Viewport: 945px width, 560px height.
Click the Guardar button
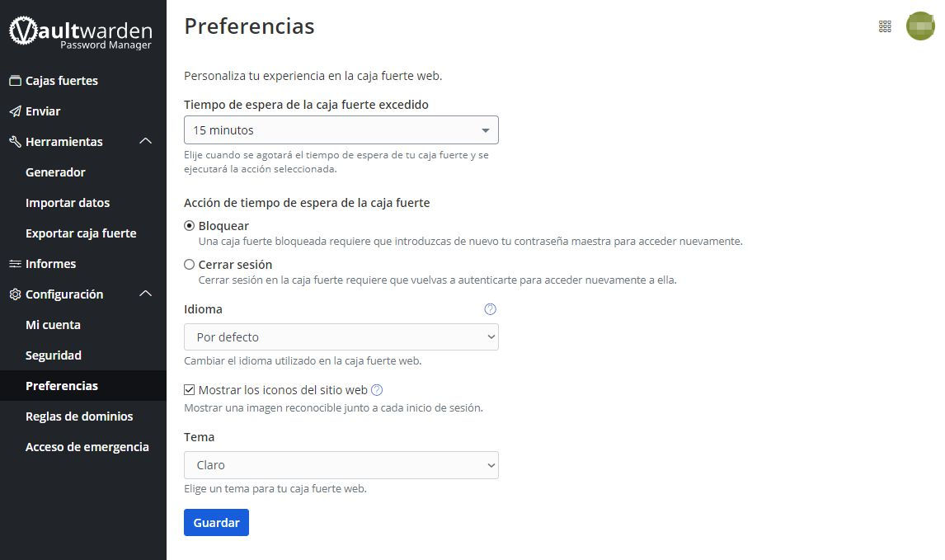pyautogui.click(x=216, y=523)
